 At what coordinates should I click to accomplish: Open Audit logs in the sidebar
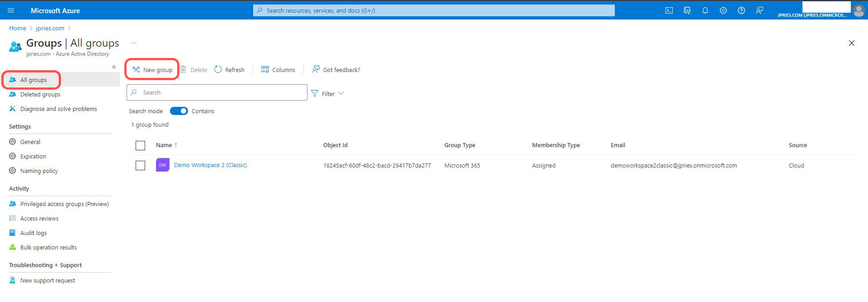[33, 233]
